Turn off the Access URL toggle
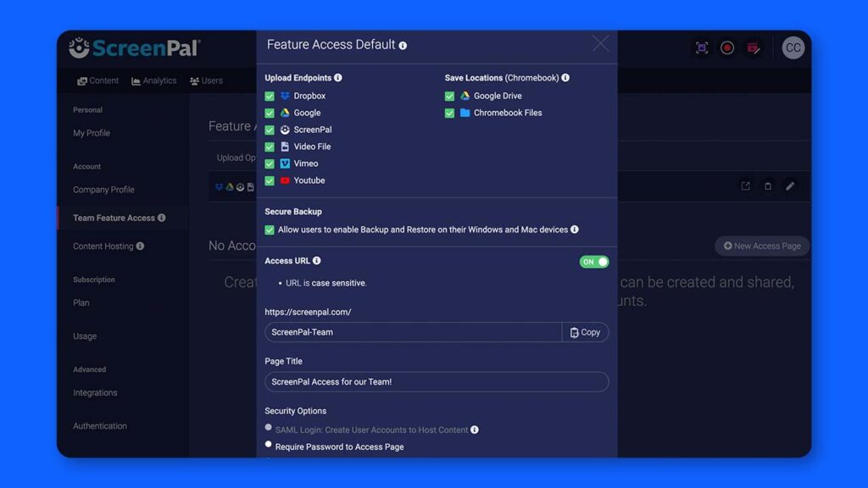The width and height of the screenshot is (868, 488). pyautogui.click(x=594, y=262)
